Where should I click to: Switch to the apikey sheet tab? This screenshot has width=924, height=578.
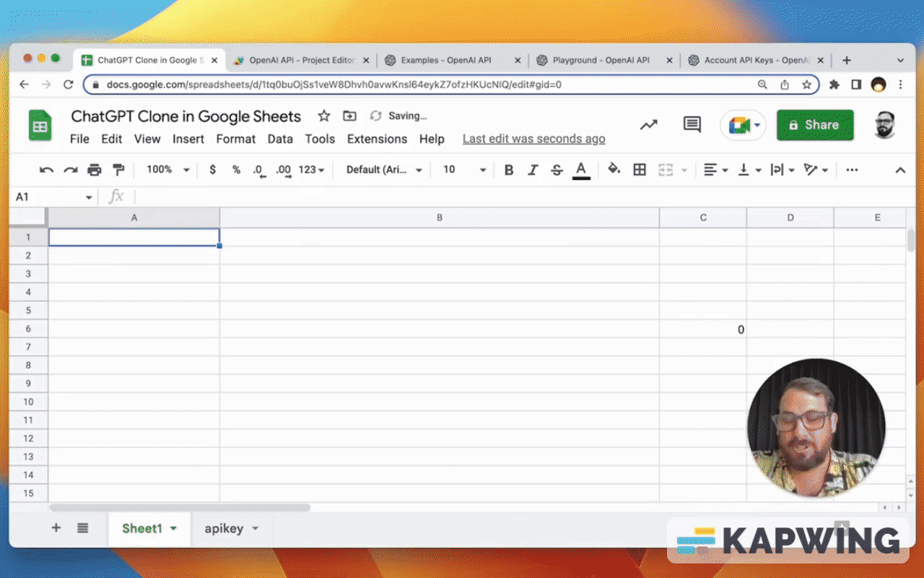click(x=224, y=529)
